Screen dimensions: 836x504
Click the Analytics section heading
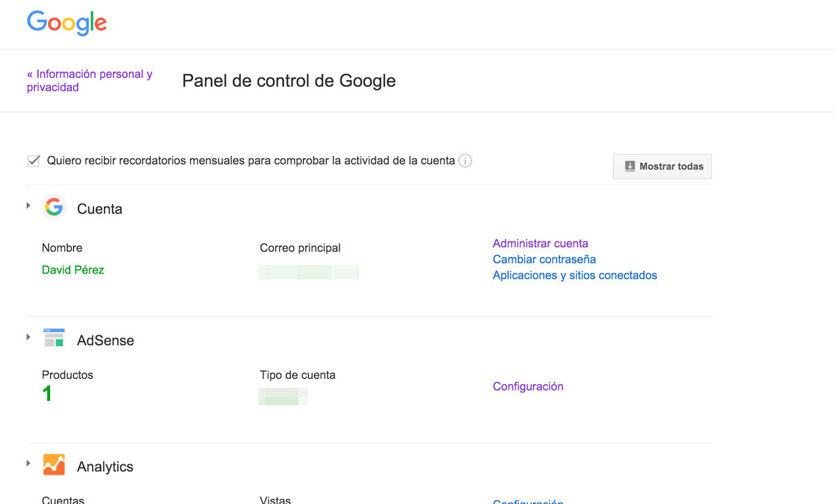(x=105, y=466)
